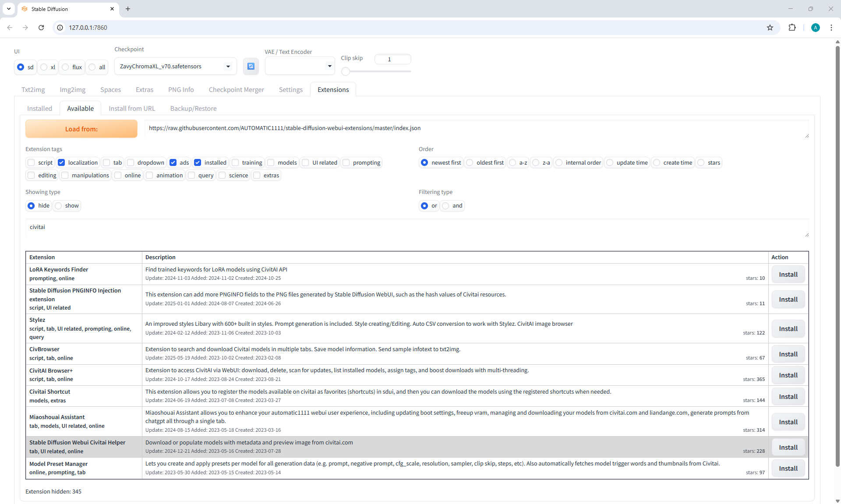Click the browser profile avatar icon
This screenshot has height=504, width=841.
point(815,28)
